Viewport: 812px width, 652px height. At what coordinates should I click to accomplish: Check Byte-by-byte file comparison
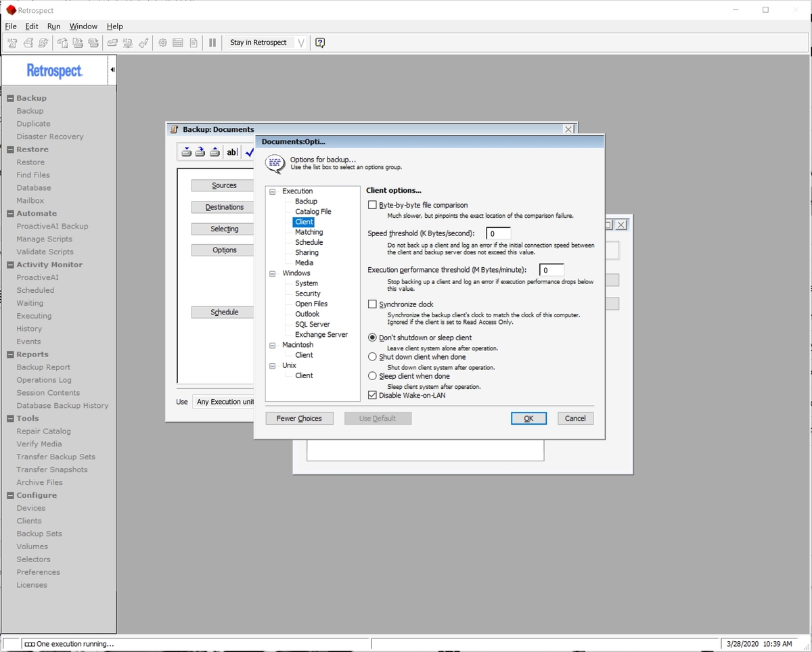tap(372, 205)
